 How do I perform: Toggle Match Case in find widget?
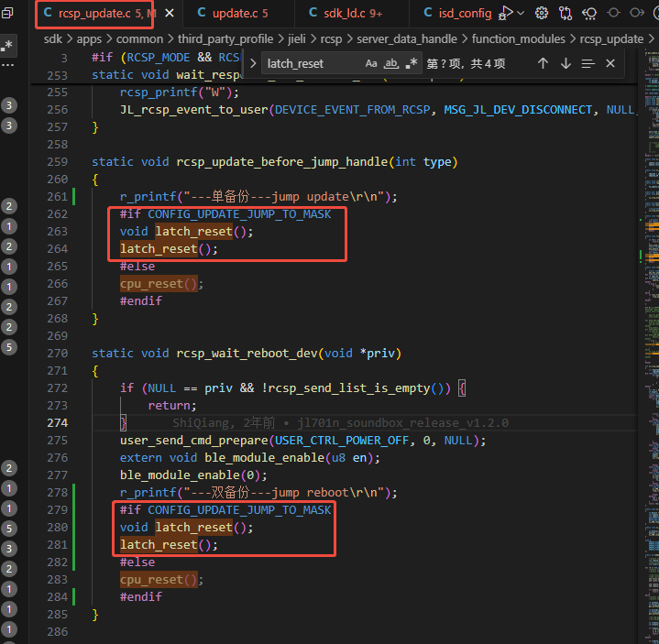370,63
